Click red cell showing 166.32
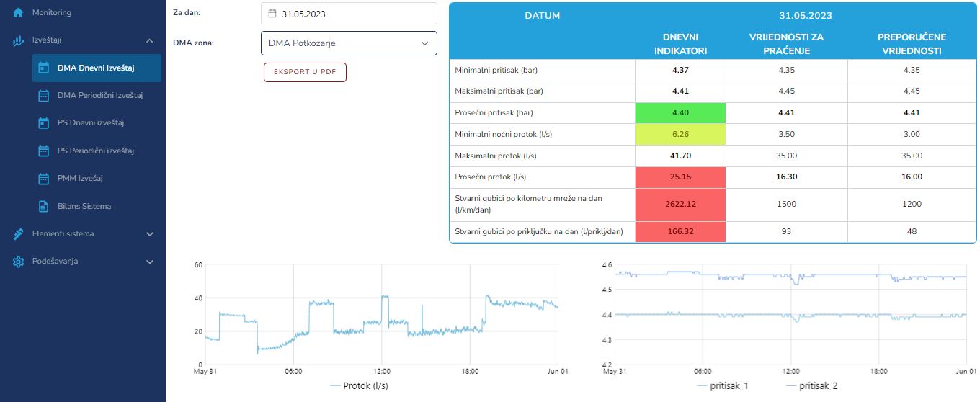 click(x=680, y=232)
